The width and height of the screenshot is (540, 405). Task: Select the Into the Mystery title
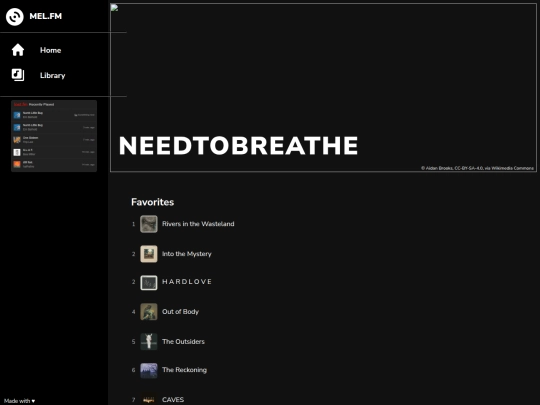pos(187,254)
